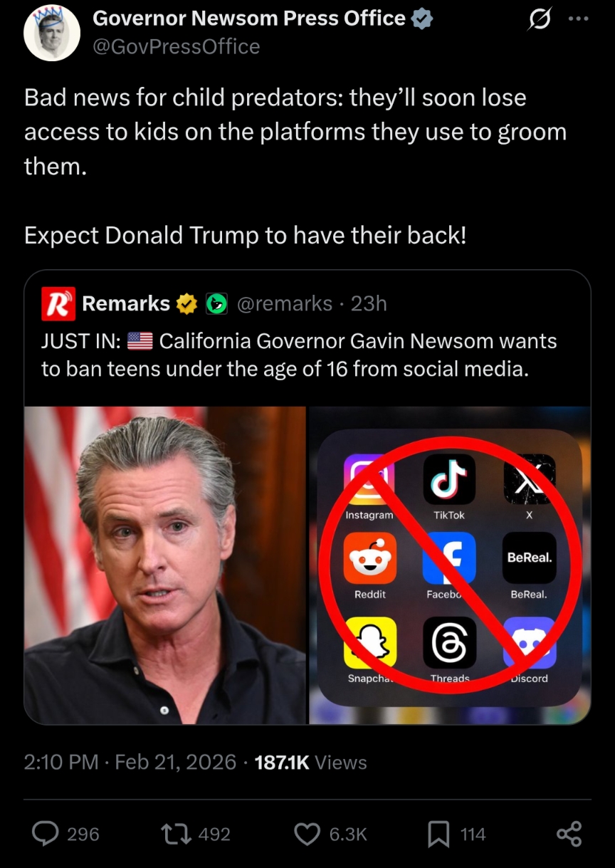
Task: Click the blue verified badge
Action: click(x=422, y=19)
